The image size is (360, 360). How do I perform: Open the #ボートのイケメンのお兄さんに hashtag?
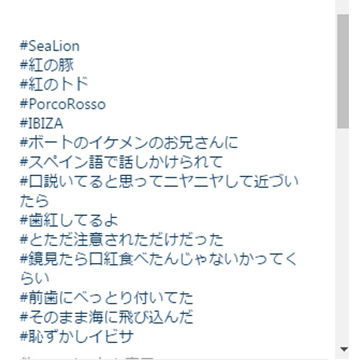point(129,143)
